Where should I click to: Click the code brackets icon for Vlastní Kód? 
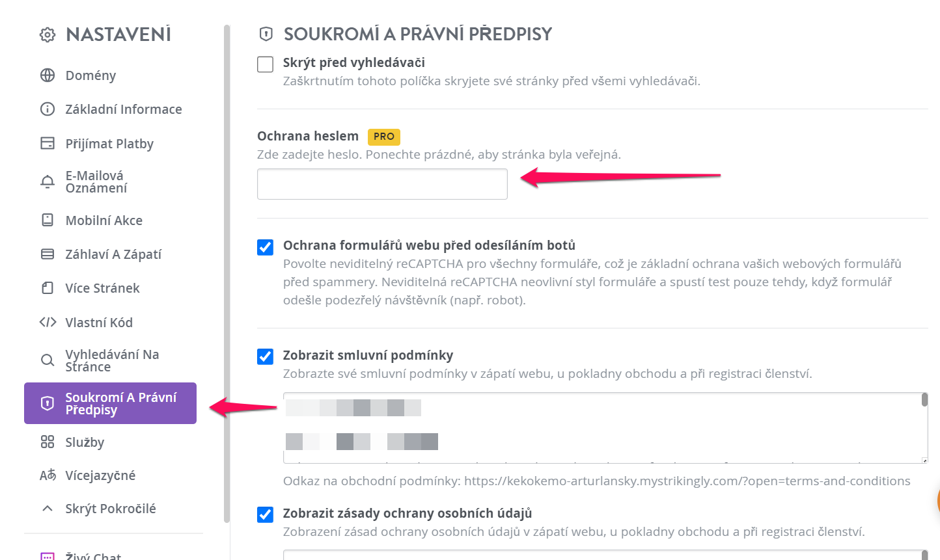48,322
